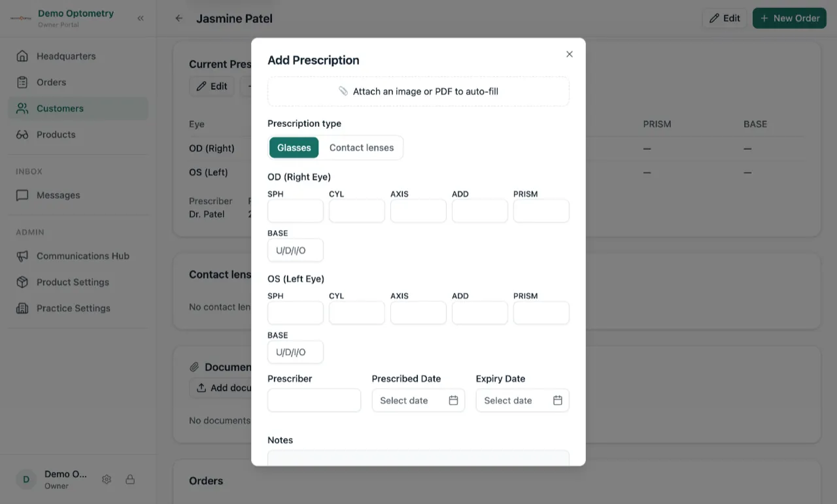Click the OS left eye PRISM field
837x504 pixels.
541,313
